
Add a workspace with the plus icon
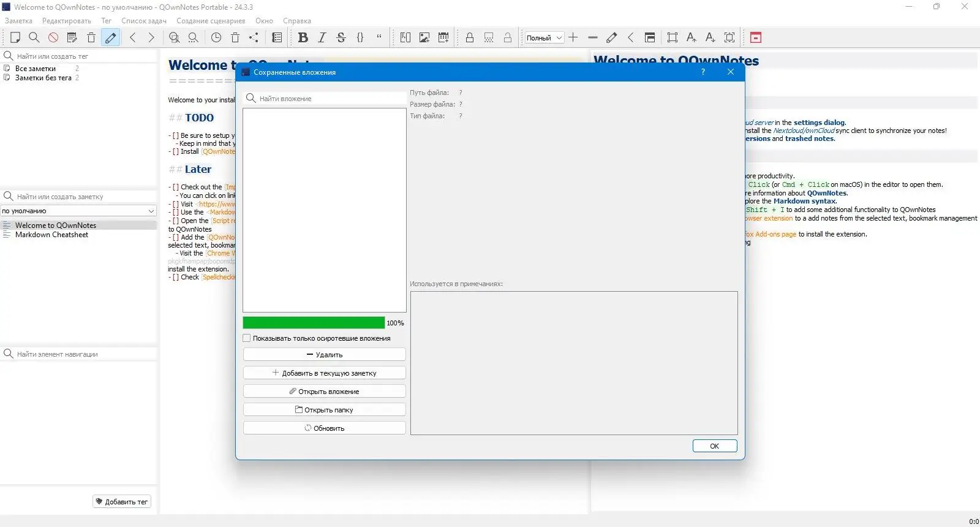(x=573, y=37)
